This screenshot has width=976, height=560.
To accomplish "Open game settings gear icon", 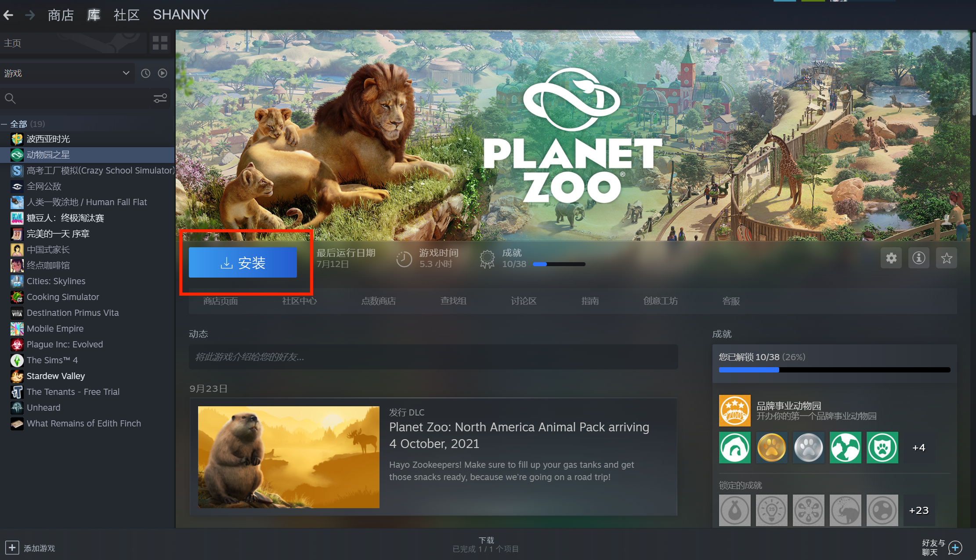I will click(891, 258).
